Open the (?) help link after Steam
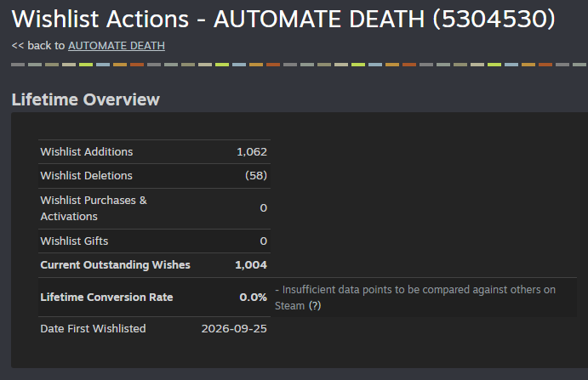The width and height of the screenshot is (588, 380). click(x=315, y=306)
